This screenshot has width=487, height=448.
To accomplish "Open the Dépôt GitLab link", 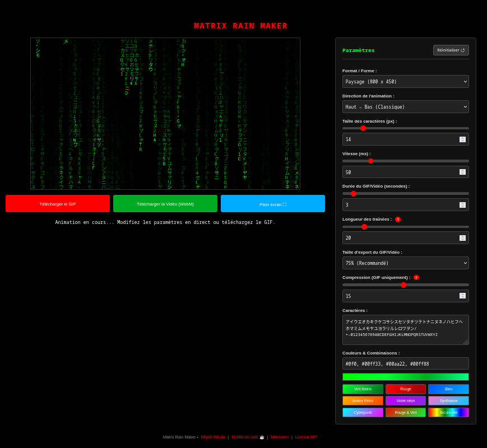I will (x=213, y=437).
